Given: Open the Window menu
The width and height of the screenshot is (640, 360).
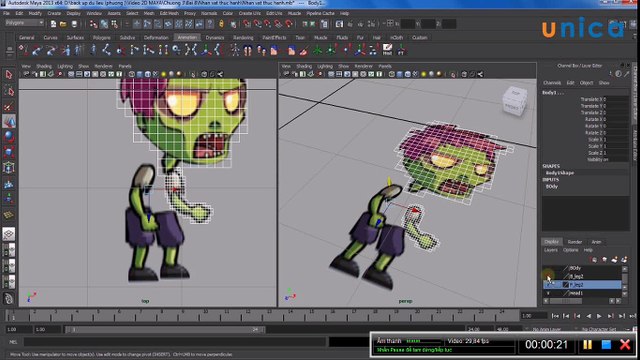Looking at the screenshot, I should click(94, 13).
